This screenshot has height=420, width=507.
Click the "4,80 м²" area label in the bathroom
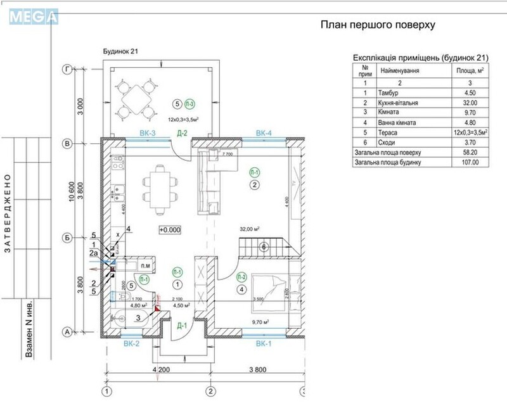tap(139, 305)
